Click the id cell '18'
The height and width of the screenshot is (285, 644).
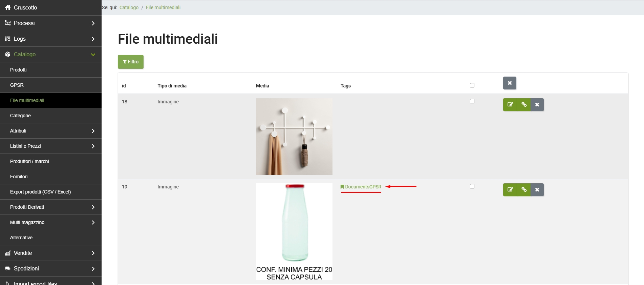coord(125,102)
